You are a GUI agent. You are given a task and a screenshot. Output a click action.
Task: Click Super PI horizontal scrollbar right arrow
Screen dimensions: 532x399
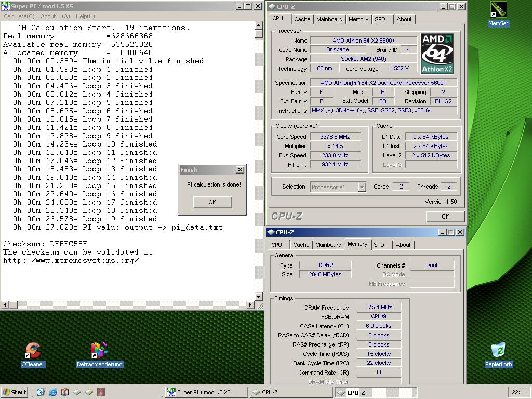250,304
